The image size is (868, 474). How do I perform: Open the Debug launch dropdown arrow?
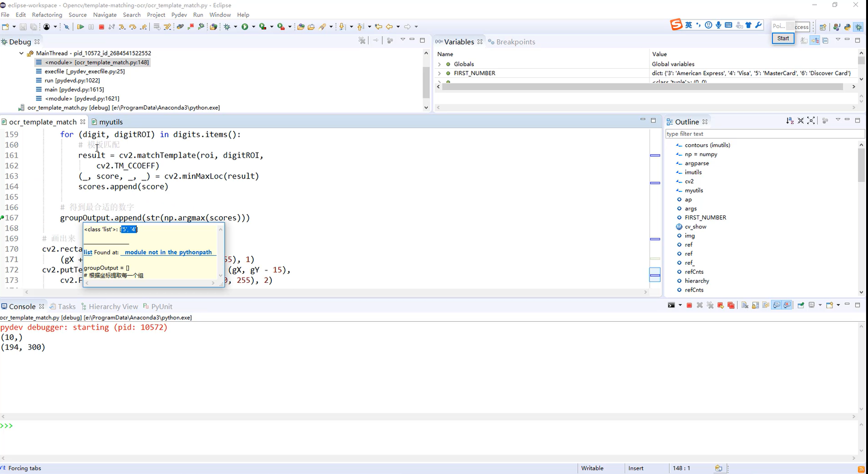(235, 27)
